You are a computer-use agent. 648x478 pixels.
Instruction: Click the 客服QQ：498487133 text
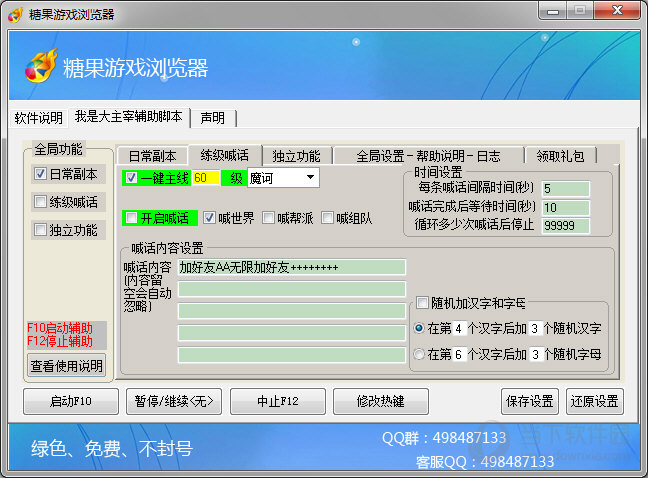pos(485,461)
